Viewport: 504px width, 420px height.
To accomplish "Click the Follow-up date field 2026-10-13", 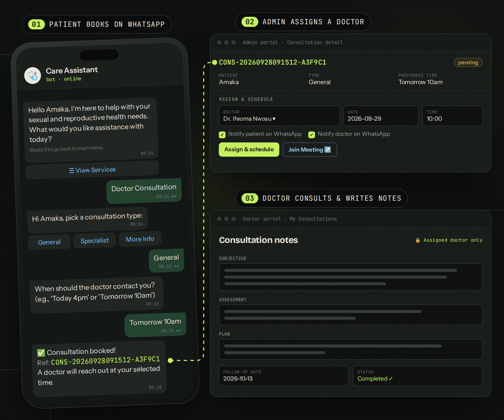I will [x=283, y=376].
